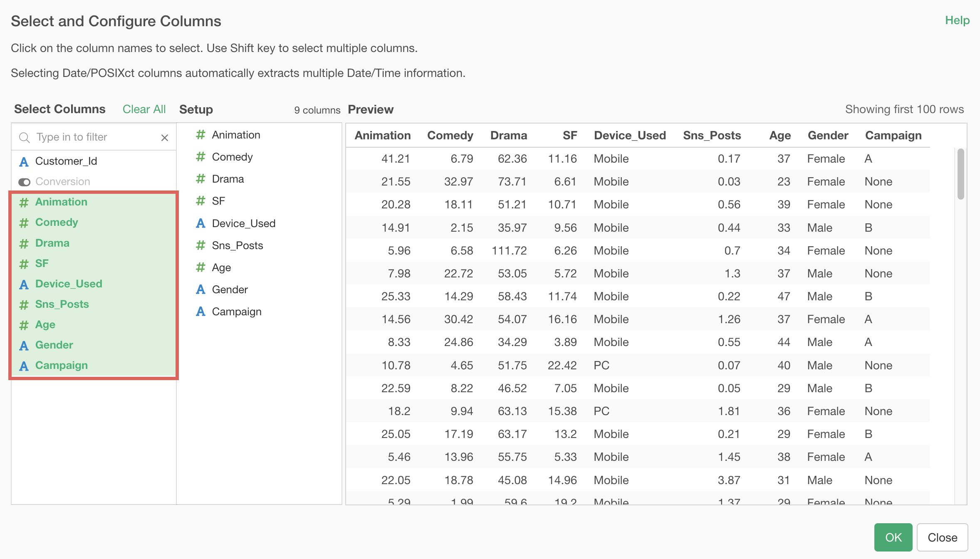Clear the filter text with the X icon

point(165,138)
